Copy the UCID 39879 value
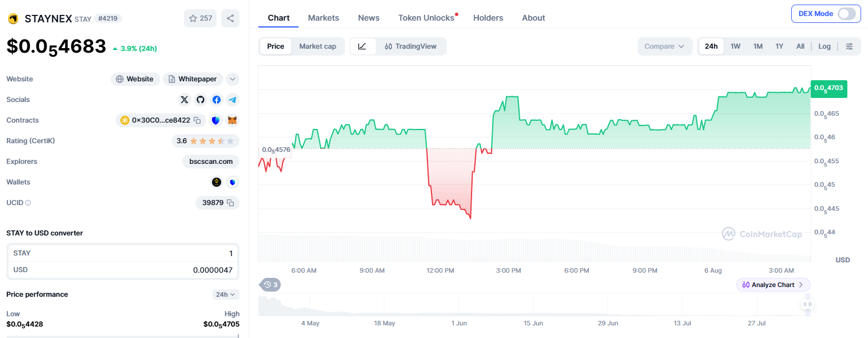The width and height of the screenshot is (868, 338). tap(230, 203)
